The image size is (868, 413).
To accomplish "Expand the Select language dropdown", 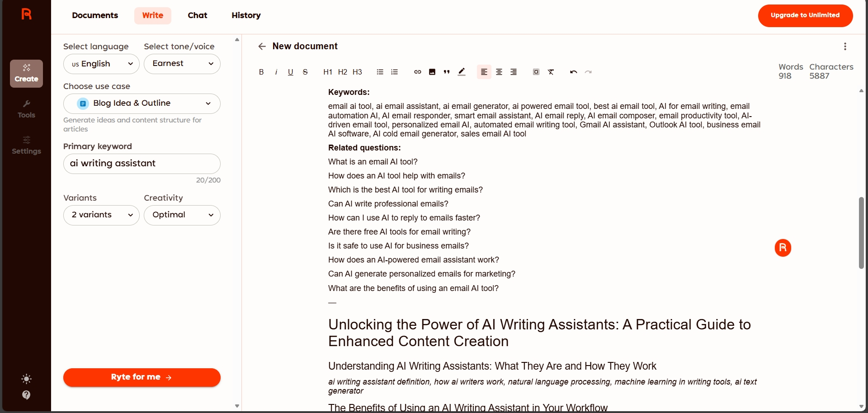I will [101, 64].
